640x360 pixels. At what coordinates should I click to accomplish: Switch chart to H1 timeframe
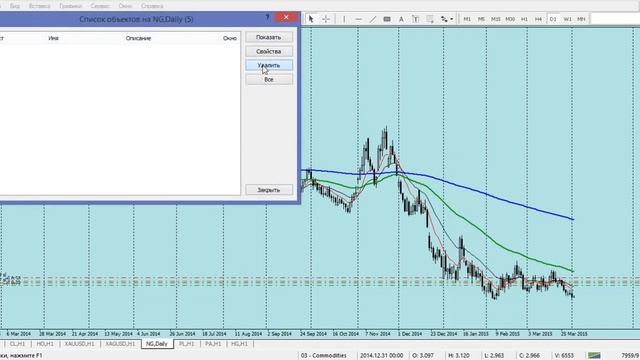[x=524, y=19]
